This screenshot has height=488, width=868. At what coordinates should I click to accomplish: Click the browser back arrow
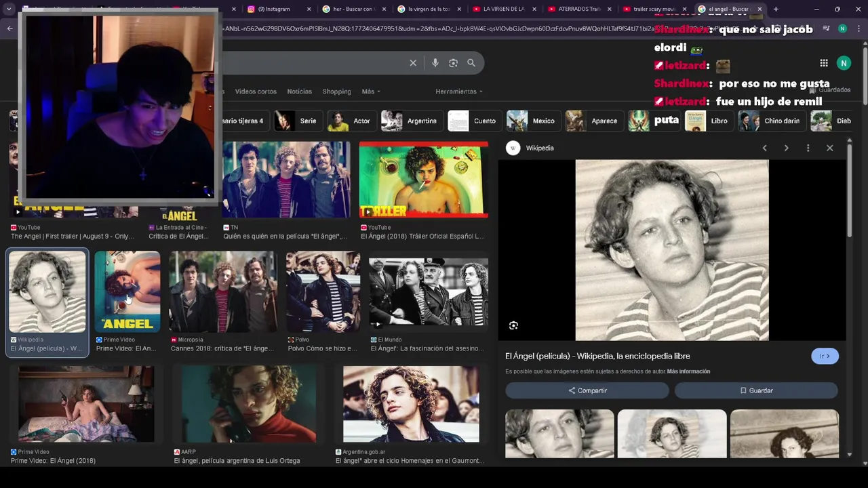[x=9, y=28]
